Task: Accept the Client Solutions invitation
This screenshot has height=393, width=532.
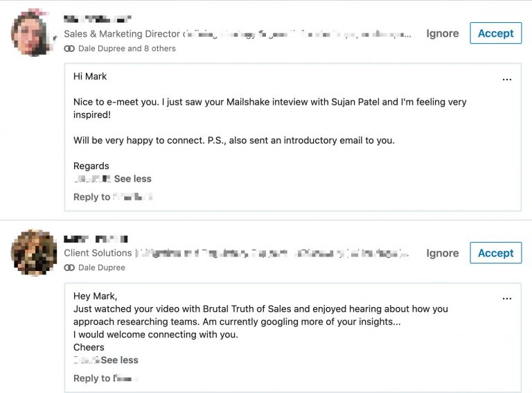Action: (x=496, y=253)
